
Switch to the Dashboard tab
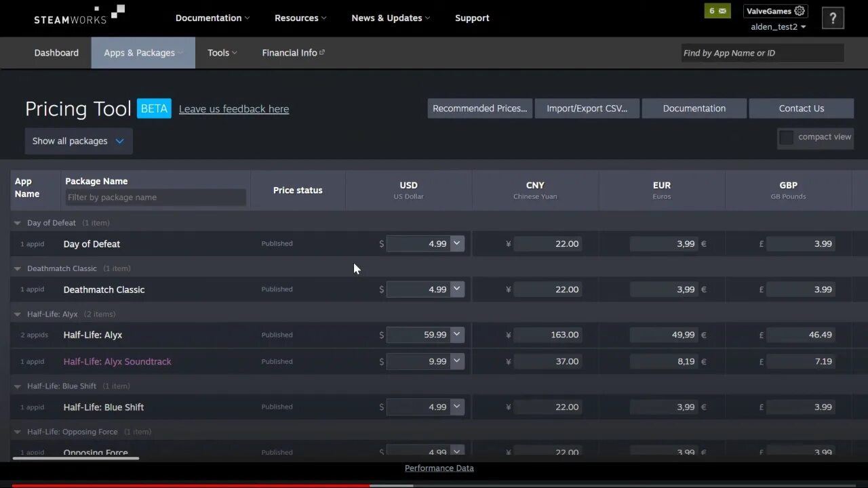[56, 53]
